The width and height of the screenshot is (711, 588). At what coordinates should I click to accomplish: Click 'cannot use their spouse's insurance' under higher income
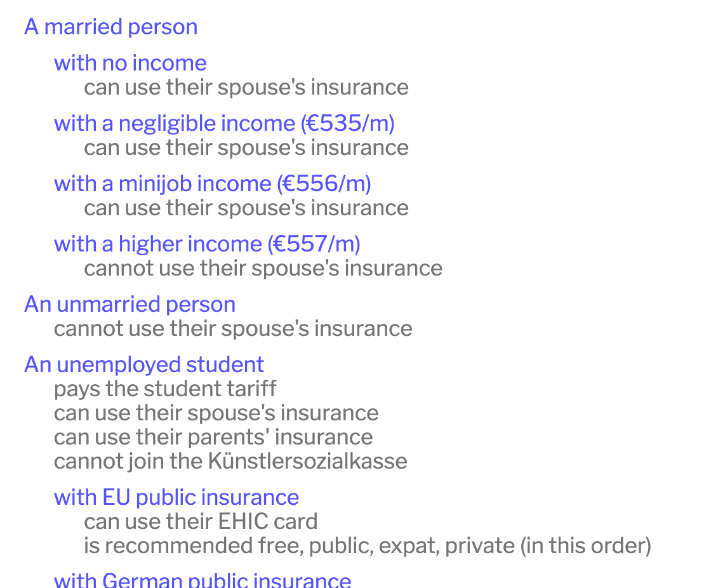tap(263, 268)
